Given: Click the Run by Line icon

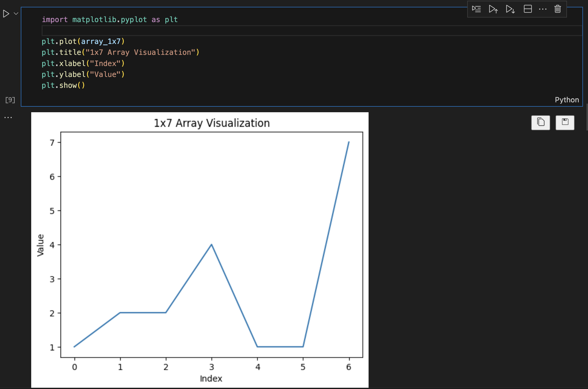Looking at the screenshot, I should tap(476, 9).
